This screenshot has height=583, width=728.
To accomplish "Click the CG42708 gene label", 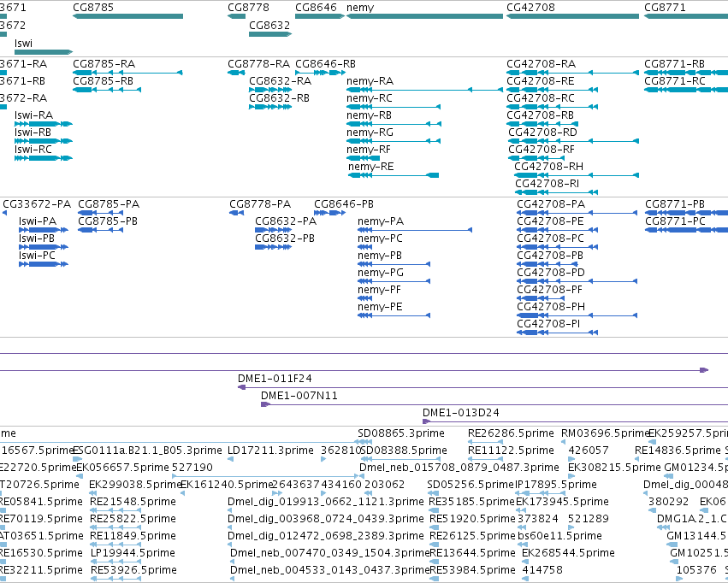I will coord(530,8).
